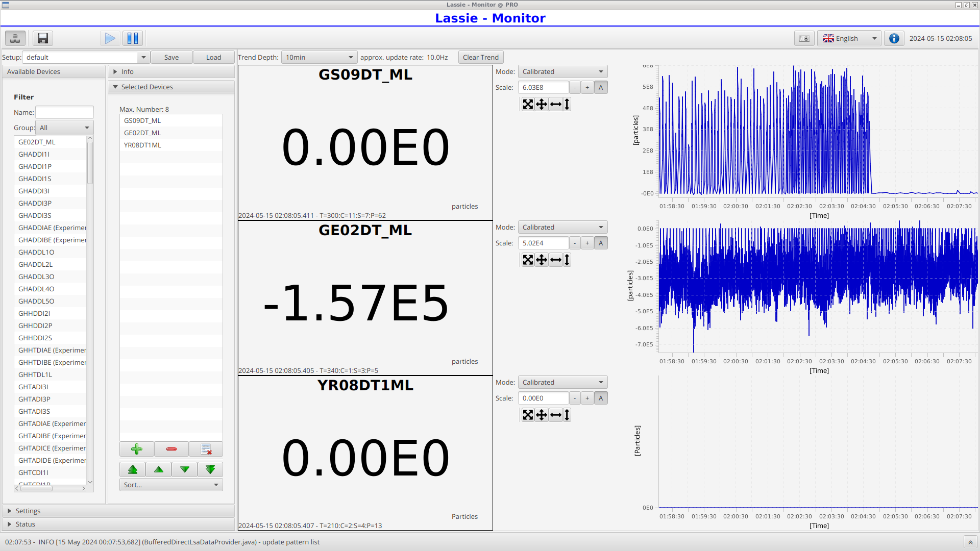Move selected device down one position

coord(185,469)
